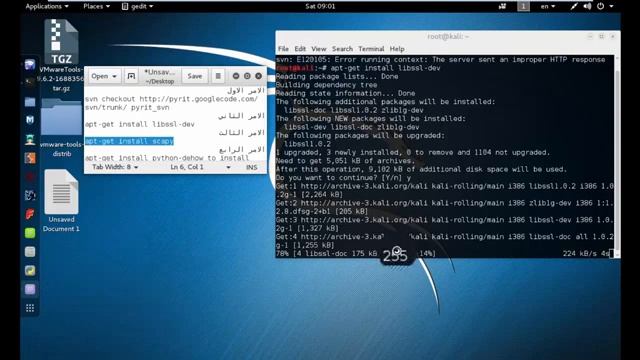Click terminal line 'Need to get 5,051 kB of archives.'

[x=345, y=161]
